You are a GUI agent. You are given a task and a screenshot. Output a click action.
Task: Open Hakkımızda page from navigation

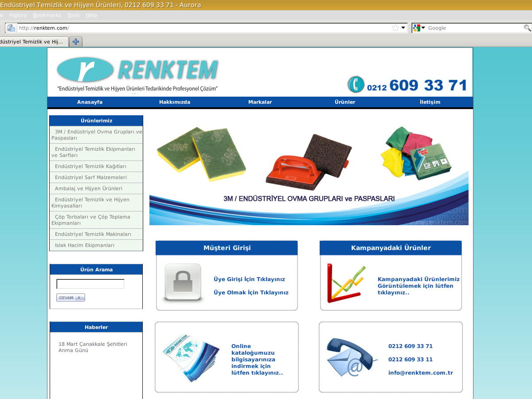click(x=175, y=102)
